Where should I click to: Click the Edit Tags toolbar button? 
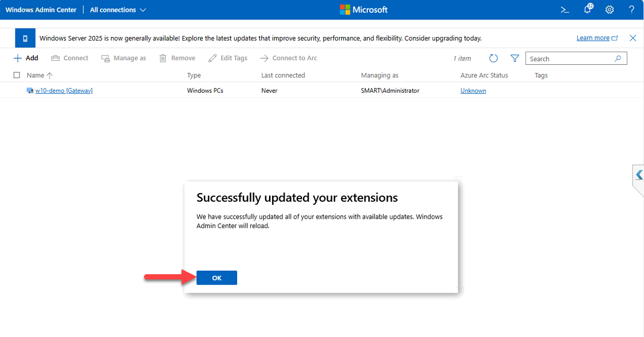click(228, 58)
